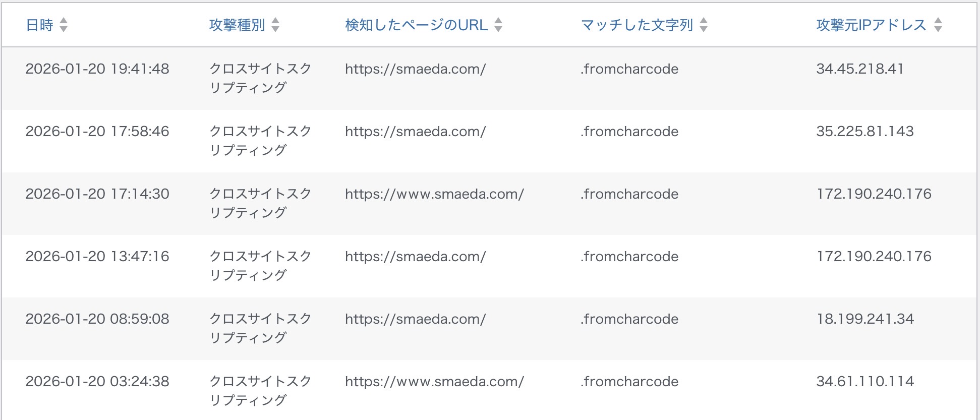Click IP address 34.45.218.41
The image size is (980, 420).
(860, 69)
